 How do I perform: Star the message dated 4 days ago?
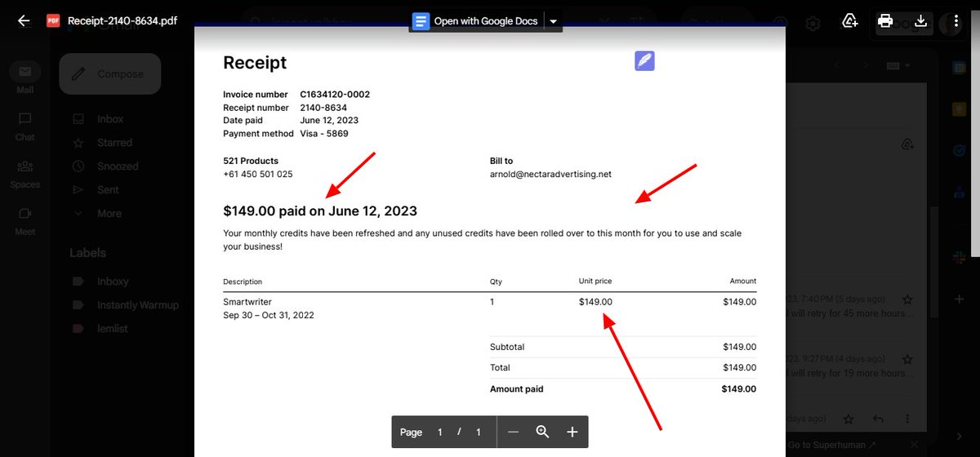907,358
